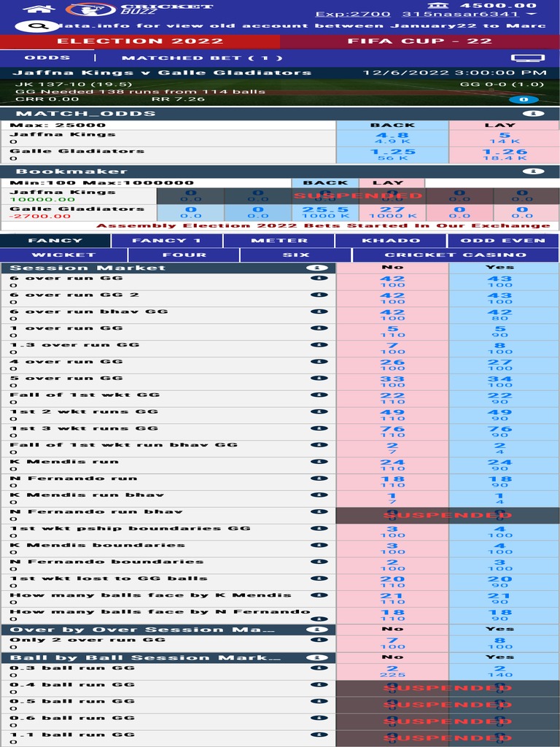
Task: Select the FANCY market tab
Action: [55, 241]
